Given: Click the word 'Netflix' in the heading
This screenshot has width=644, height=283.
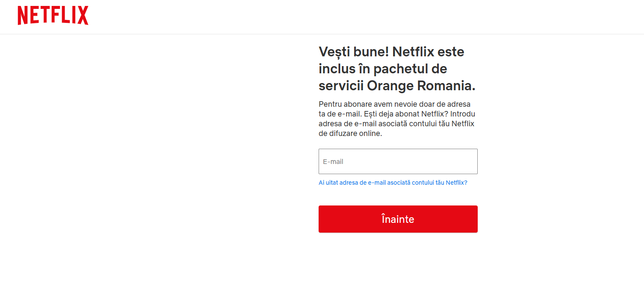Looking at the screenshot, I should click(x=413, y=52).
